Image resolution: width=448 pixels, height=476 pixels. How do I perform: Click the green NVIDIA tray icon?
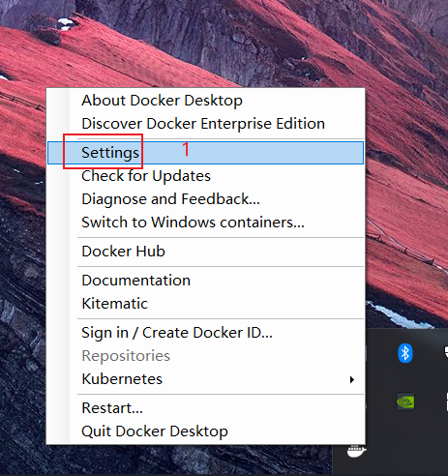click(x=405, y=402)
